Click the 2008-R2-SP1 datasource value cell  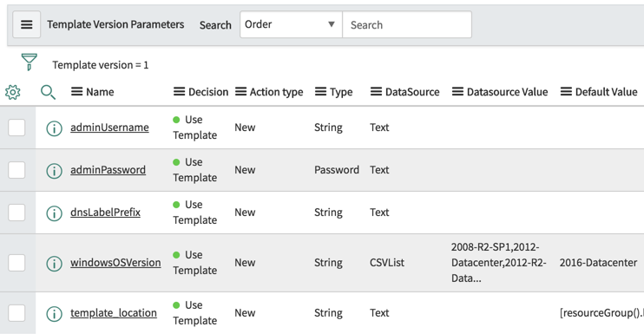[498, 263]
